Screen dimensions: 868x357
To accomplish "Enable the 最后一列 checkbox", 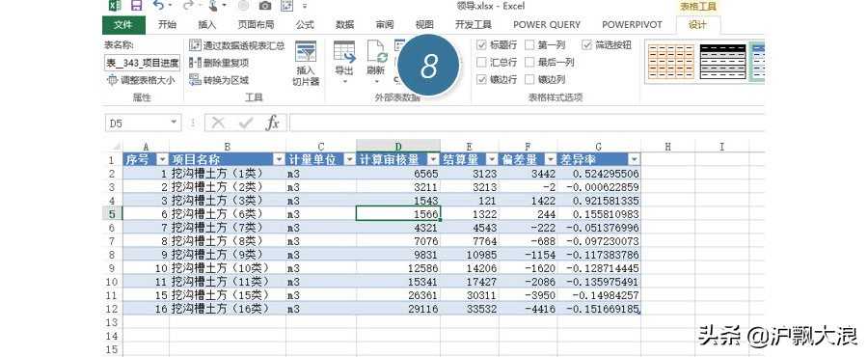I will 529,62.
